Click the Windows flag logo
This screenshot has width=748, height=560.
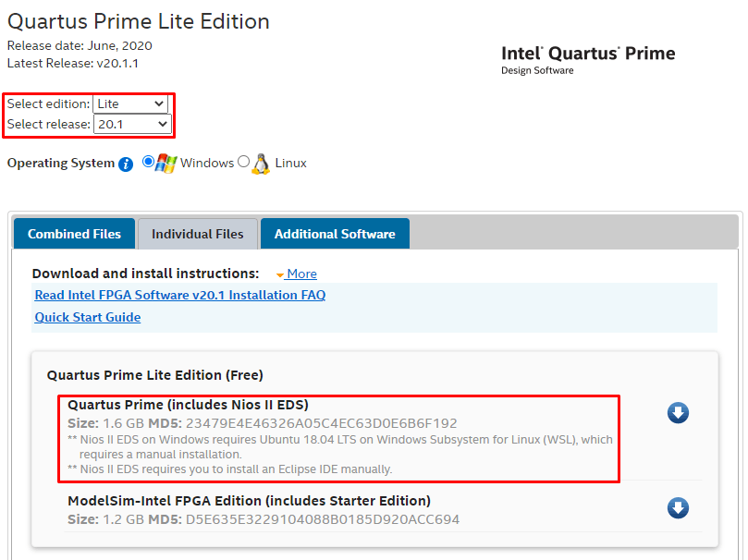coord(166,164)
